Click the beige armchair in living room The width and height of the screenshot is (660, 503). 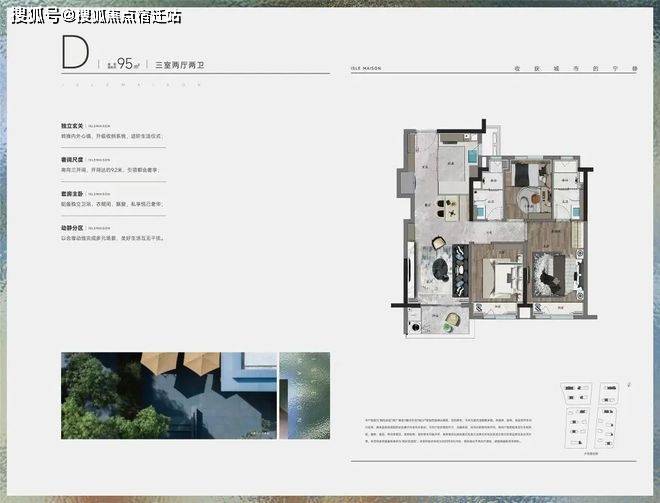click(438, 243)
